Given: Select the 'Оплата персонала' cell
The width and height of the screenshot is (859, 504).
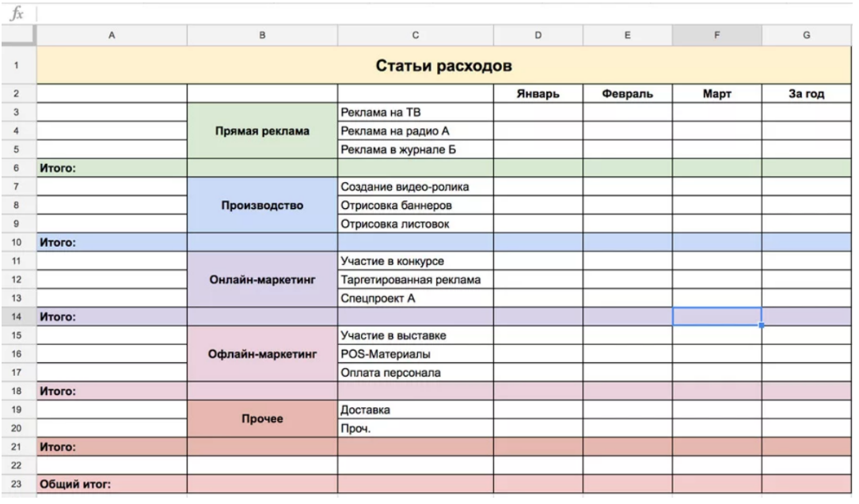Looking at the screenshot, I should coord(416,373).
